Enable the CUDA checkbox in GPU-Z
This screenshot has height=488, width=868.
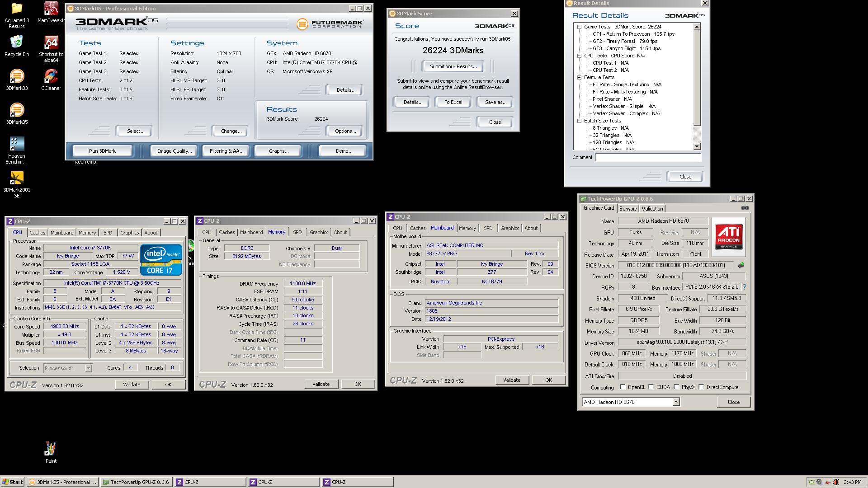651,387
